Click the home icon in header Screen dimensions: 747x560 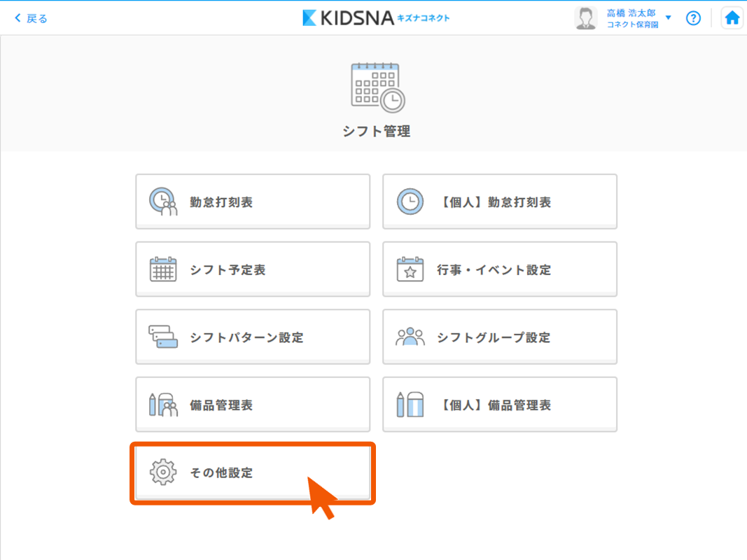point(732,18)
